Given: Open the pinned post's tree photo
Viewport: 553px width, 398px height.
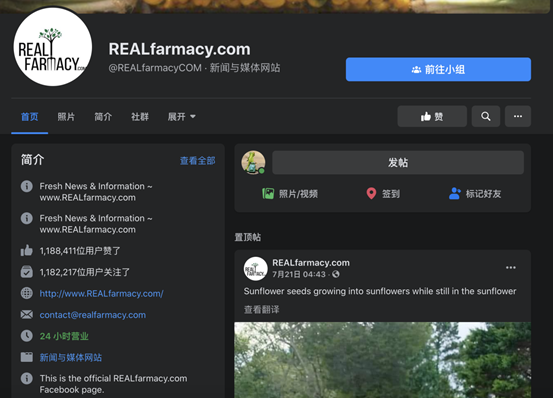Looking at the screenshot, I should point(383,360).
